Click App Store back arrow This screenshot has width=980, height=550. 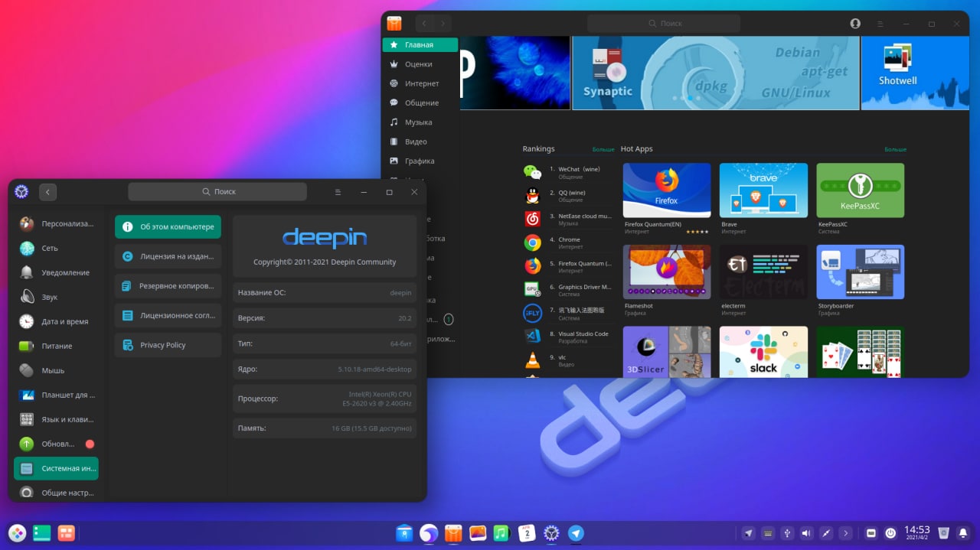[x=424, y=24]
